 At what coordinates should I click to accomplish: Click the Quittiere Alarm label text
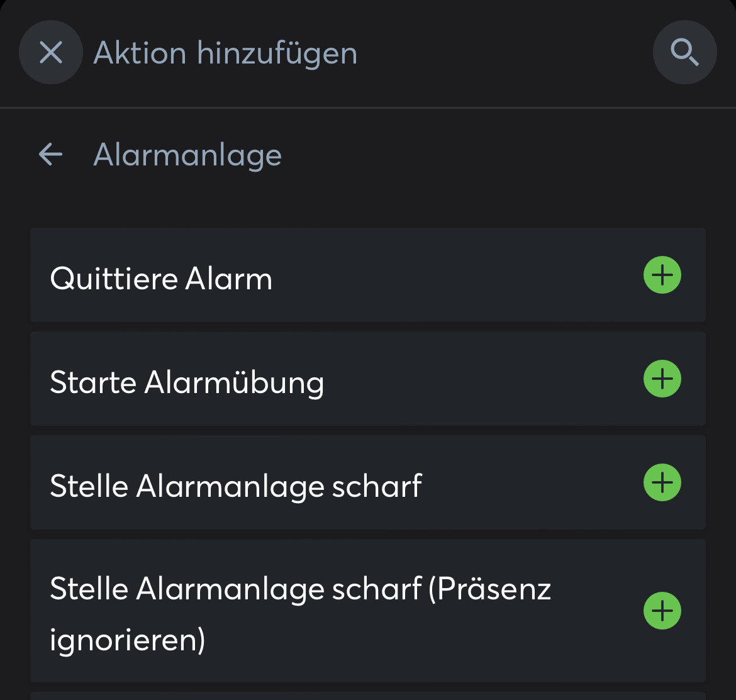tap(161, 279)
